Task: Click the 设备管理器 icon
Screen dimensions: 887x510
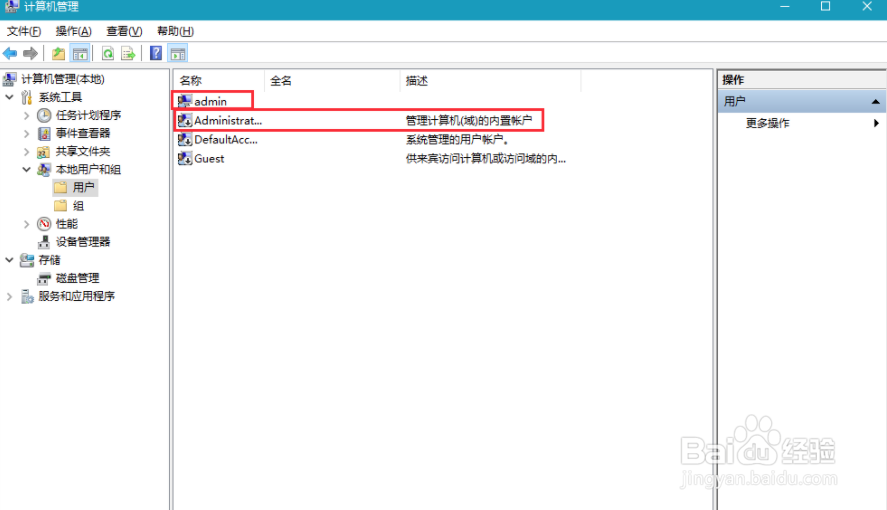Action: [44, 242]
